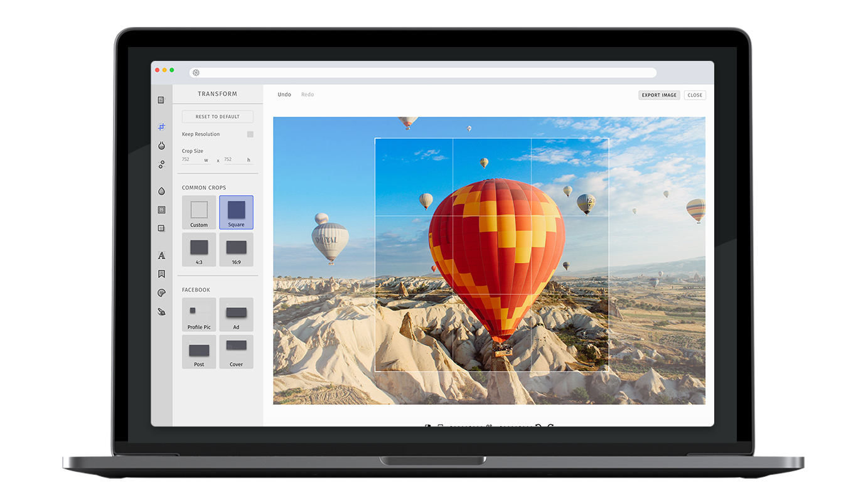Screen dimensions: 868x502
Task: Open the Overlay square icon
Action: (x=161, y=228)
